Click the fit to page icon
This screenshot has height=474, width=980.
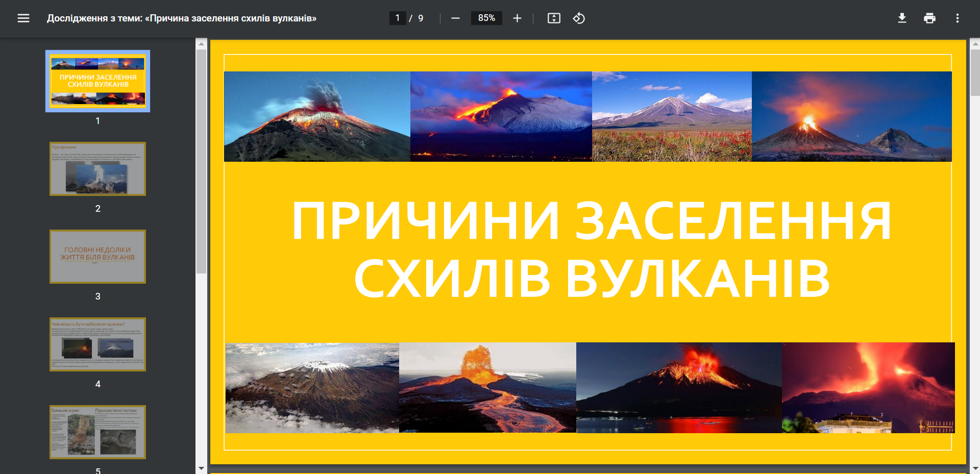point(554,18)
